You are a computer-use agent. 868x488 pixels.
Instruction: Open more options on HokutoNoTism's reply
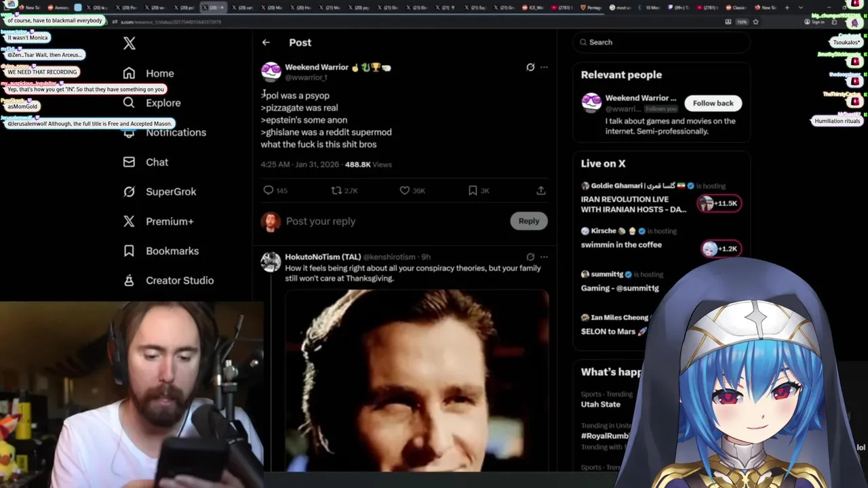click(x=544, y=257)
